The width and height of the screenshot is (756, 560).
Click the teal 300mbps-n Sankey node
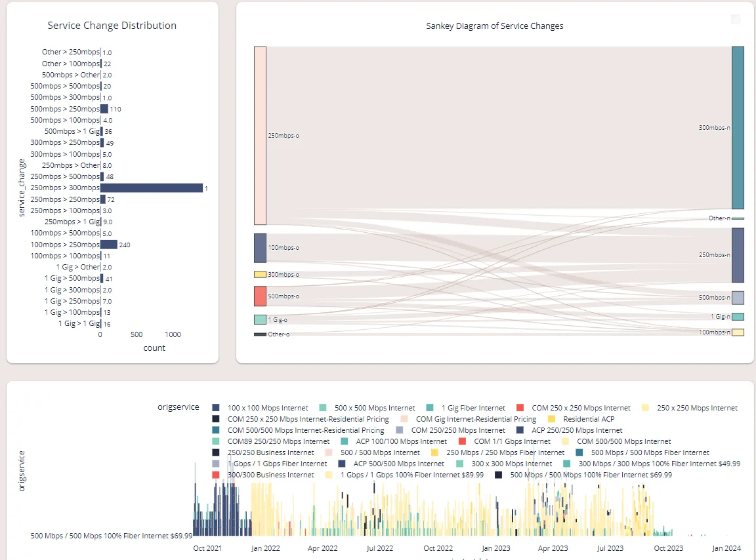[x=738, y=128]
